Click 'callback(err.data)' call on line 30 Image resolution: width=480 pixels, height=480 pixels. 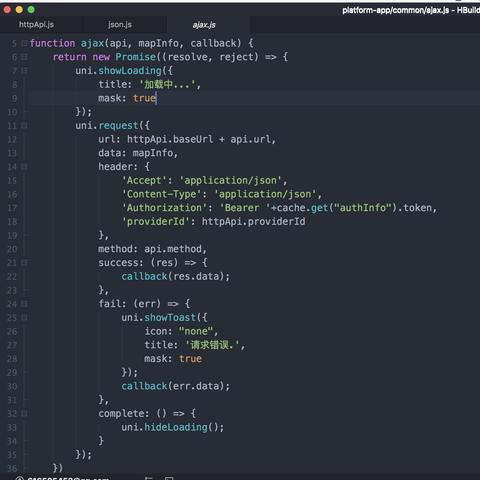pos(173,386)
